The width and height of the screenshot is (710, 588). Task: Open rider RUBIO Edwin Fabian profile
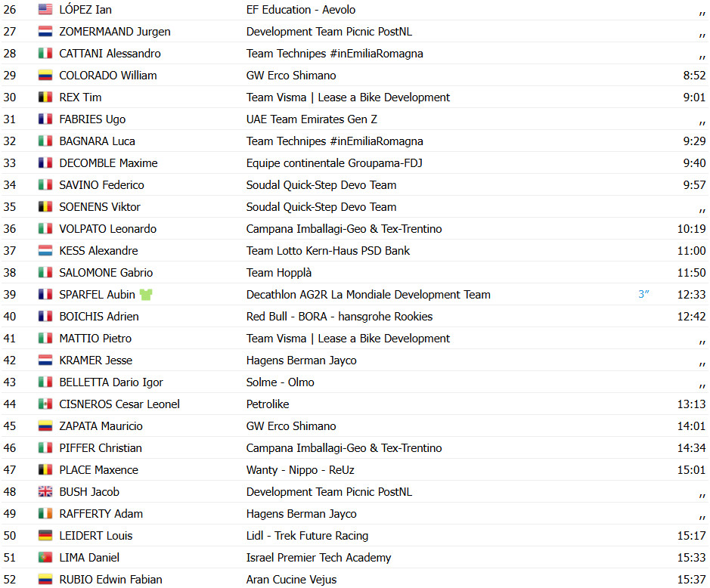(x=110, y=580)
